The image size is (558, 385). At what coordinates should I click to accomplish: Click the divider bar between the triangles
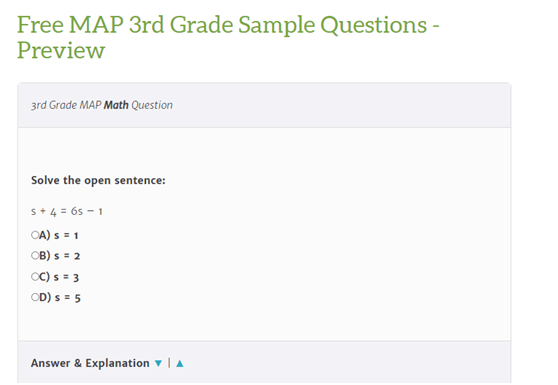pyautogui.click(x=169, y=363)
